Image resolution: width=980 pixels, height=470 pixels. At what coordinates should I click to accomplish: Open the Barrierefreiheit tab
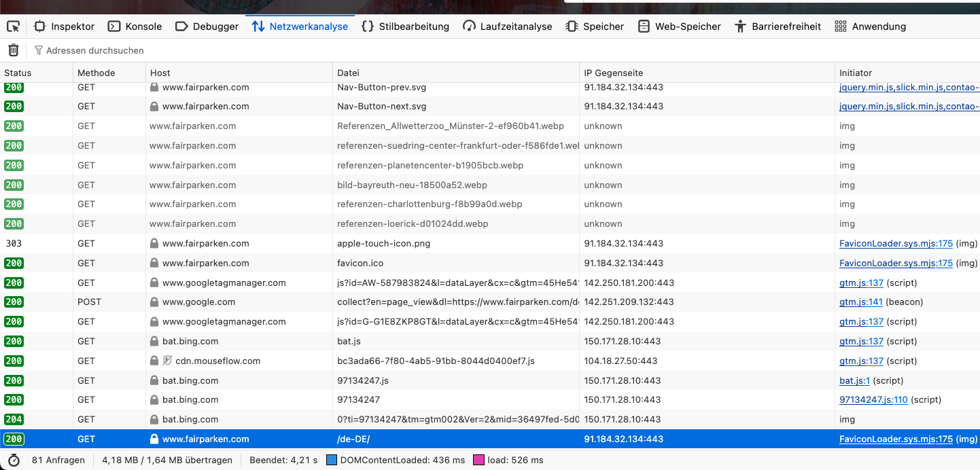point(778,26)
